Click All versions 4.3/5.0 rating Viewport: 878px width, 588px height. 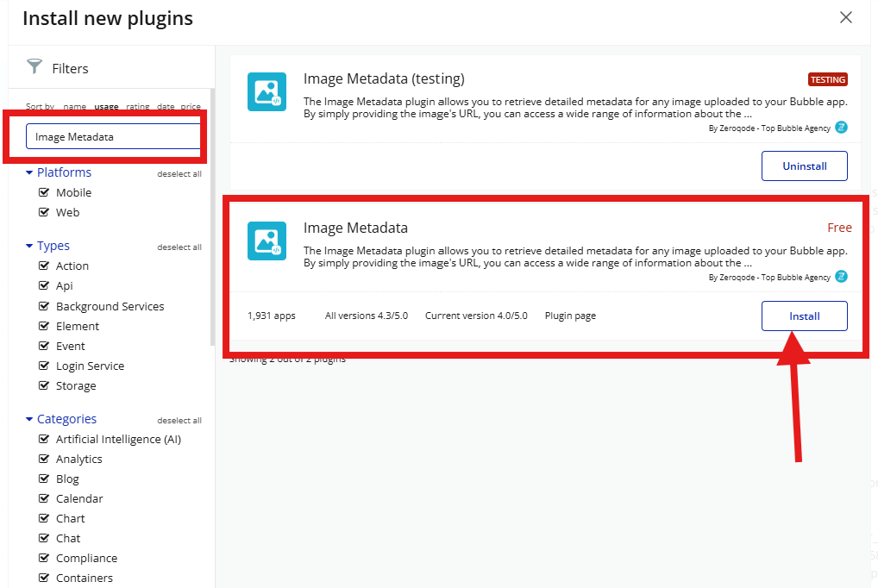tap(367, 316)
